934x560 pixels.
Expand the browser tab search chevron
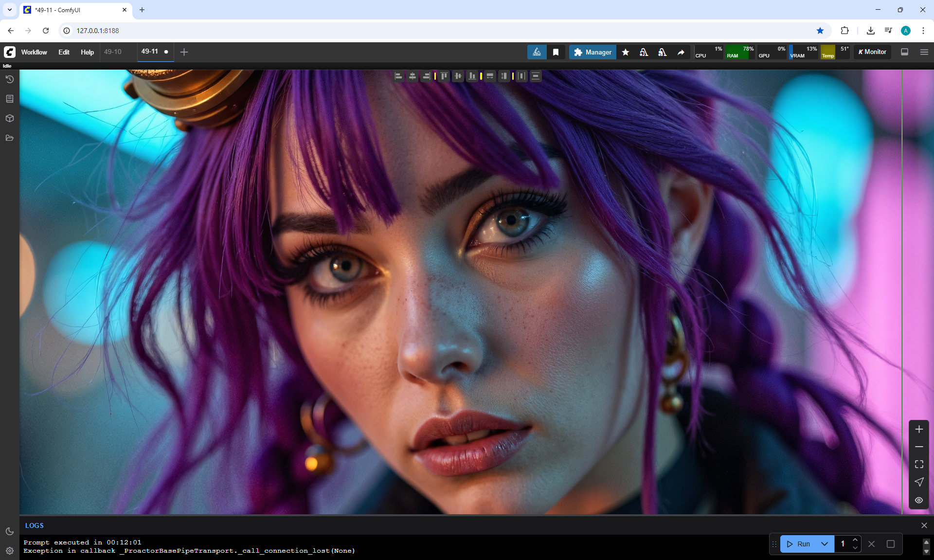click(9, 10)
